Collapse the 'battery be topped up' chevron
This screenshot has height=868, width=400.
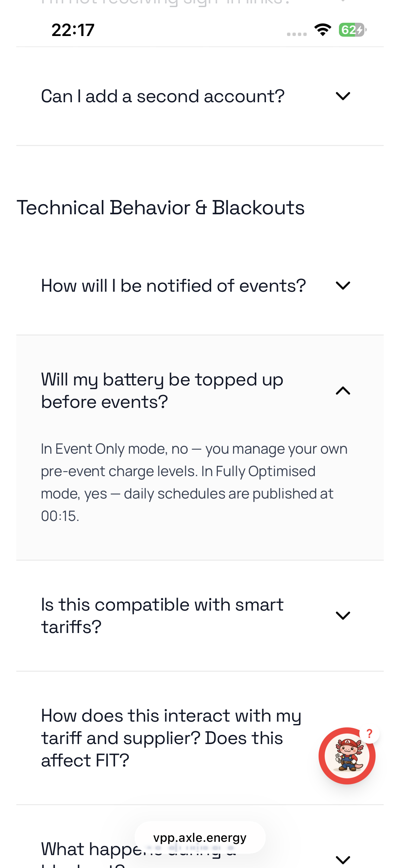point(343,391)
